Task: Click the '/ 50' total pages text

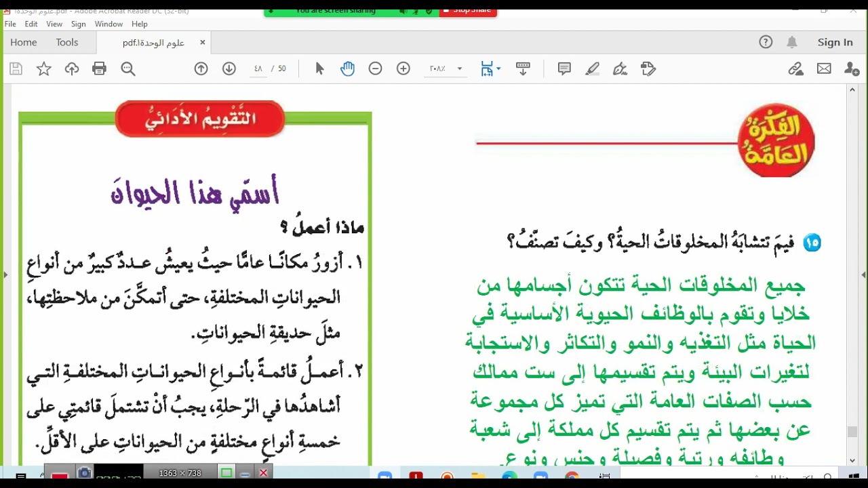Action: click(x=279, y=68)
